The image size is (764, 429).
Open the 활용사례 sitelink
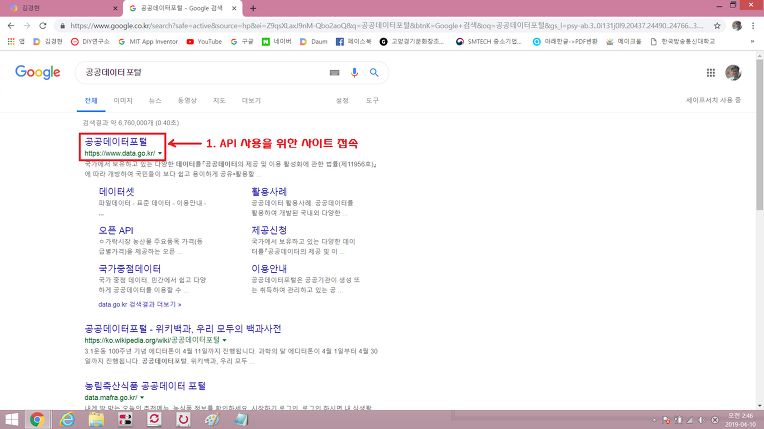[269, 192]
